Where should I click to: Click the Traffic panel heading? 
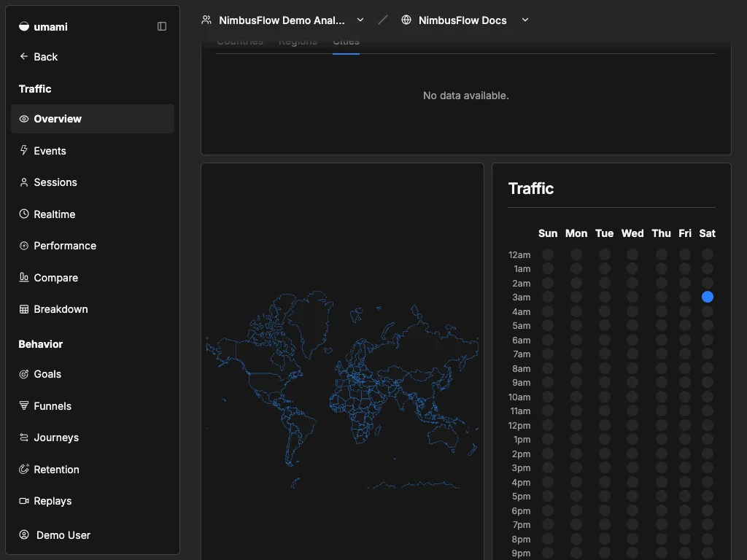pyautogui.click(x=531, y=189)
